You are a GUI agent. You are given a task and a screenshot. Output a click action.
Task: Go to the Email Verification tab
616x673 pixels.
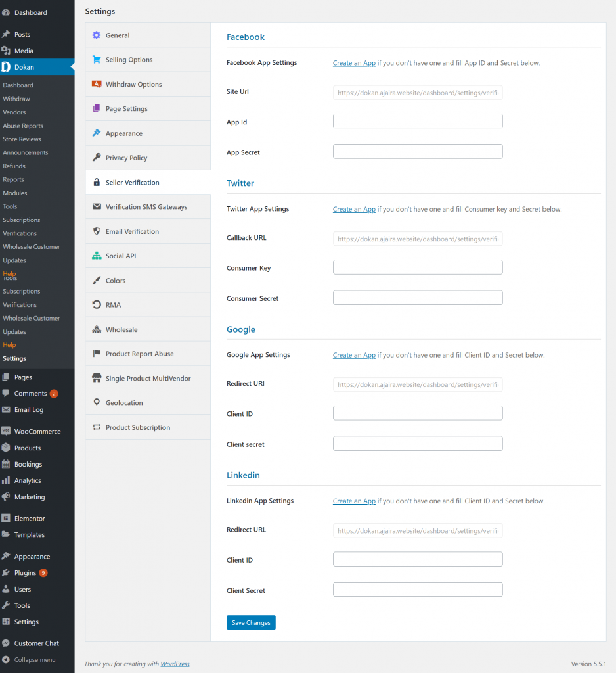(x=148, y=231)
